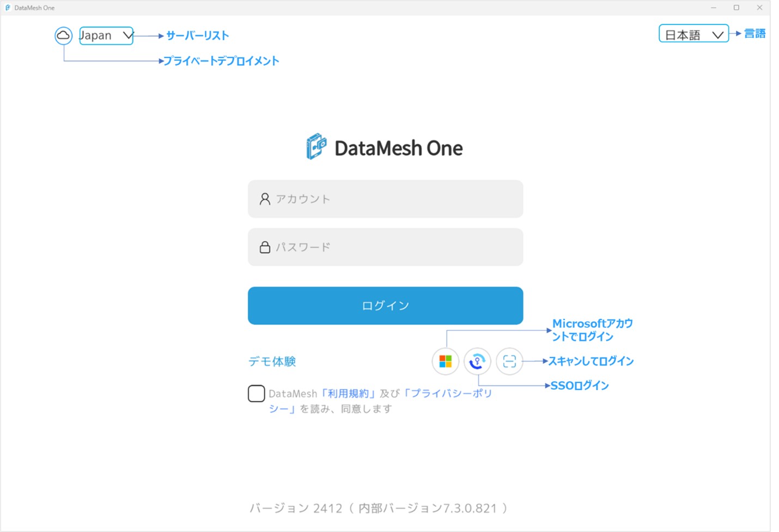The width and height of the screenshot is (779, 532).
Task: Sign in with Microsoft account icon
Action: tap(445, 362)
